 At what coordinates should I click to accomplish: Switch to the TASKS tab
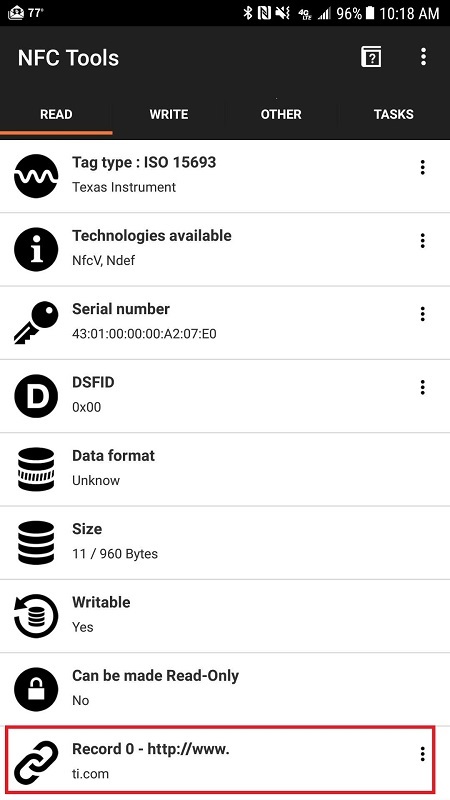[393, 114]
